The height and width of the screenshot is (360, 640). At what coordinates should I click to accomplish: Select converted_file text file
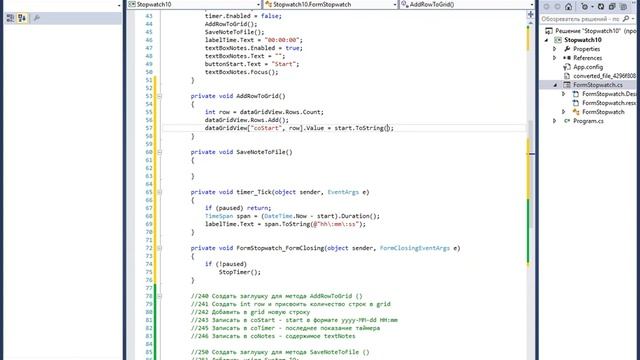click(x=604, y=76)
